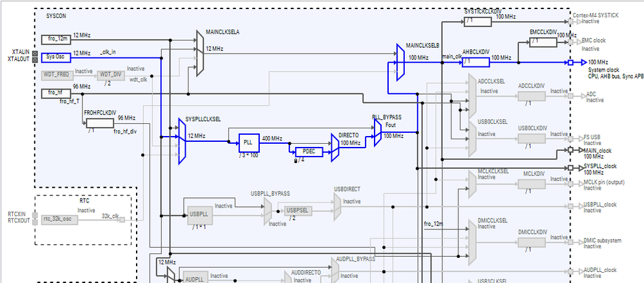
Task: Select the PLL block
Action: point(249,143)
